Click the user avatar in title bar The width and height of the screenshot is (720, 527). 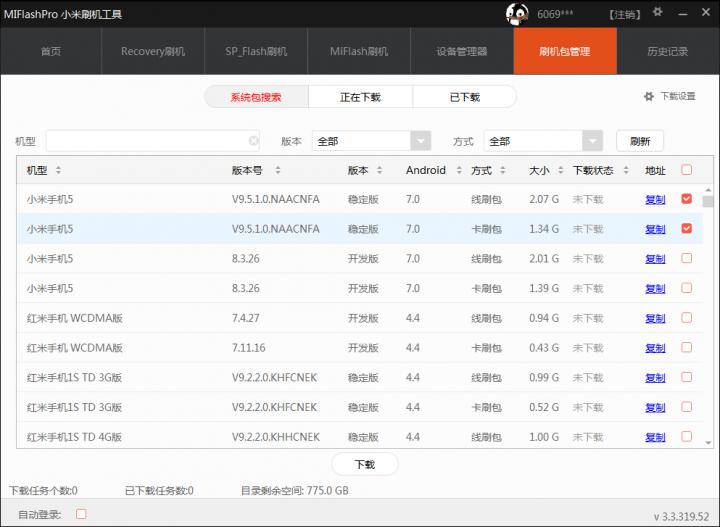517,13
